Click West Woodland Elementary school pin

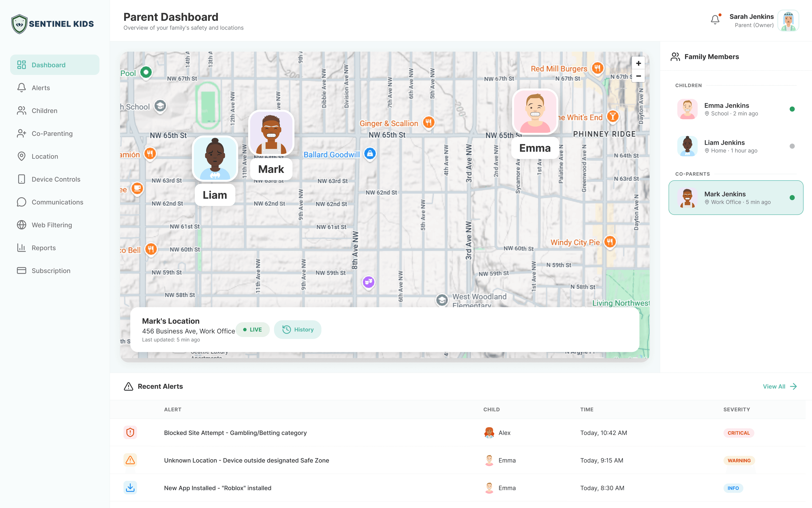tap(442, 300)
